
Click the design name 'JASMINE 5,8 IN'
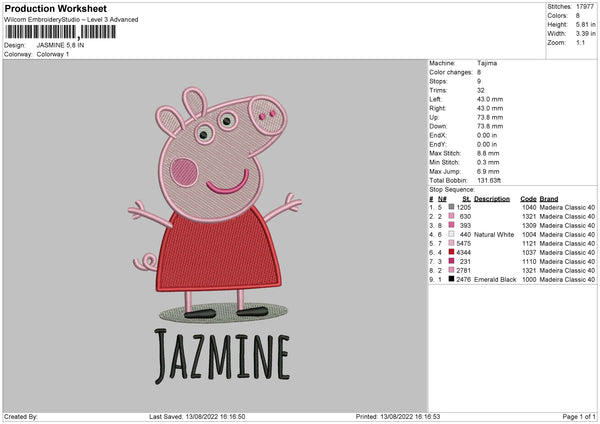[x=60, y=45]
